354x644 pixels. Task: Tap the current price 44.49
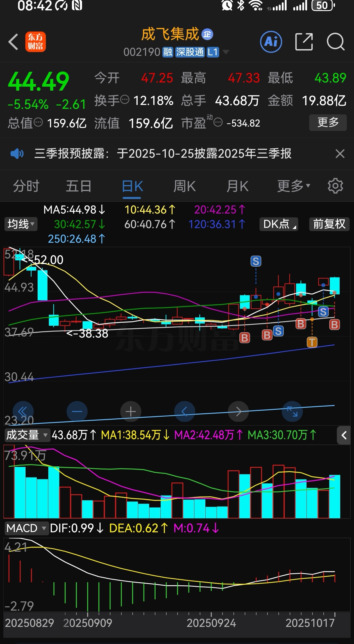[x=38, y=82]
